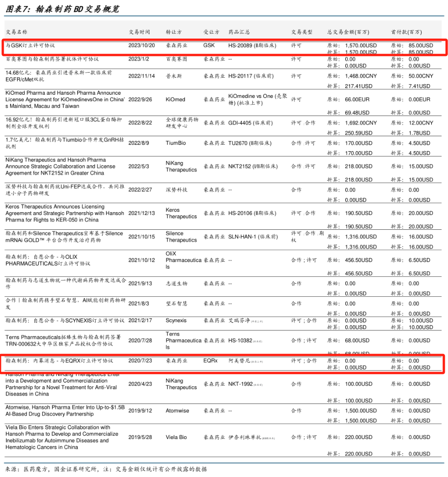
Task: Click the 首付款(百万) column header
Action: coord(406,32)
